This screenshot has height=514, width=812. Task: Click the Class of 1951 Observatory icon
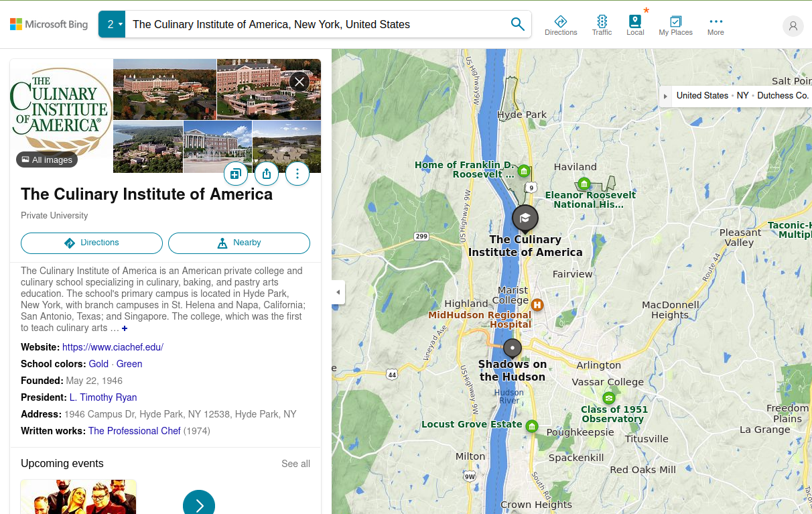point(608,397)
